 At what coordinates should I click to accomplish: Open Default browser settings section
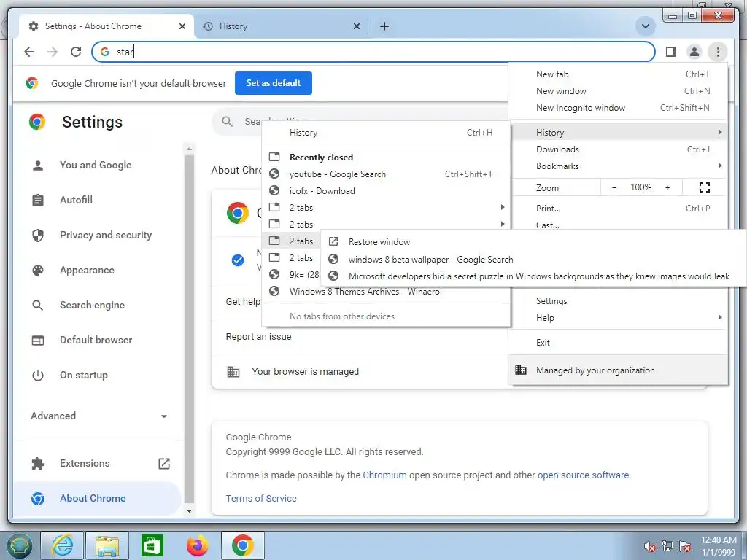[x=96, y=340]
